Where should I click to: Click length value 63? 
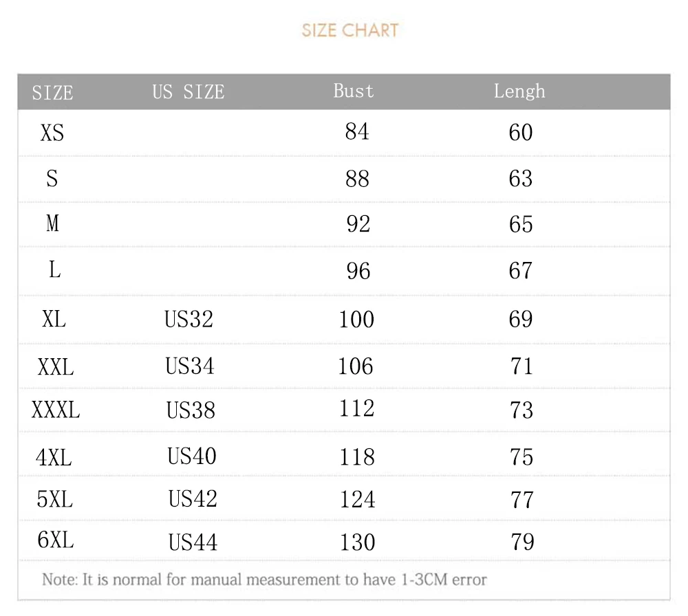point(521,179)
